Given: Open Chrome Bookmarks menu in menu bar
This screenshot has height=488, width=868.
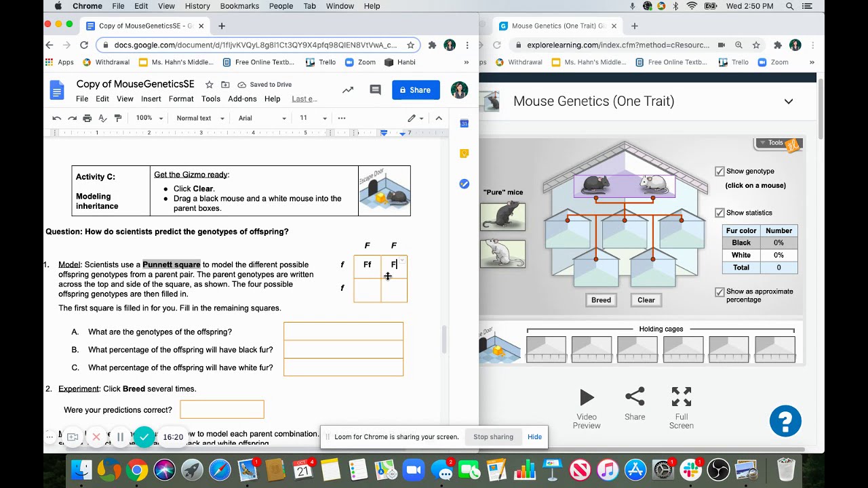Looking at the screenshot, I should click(239, 6).
